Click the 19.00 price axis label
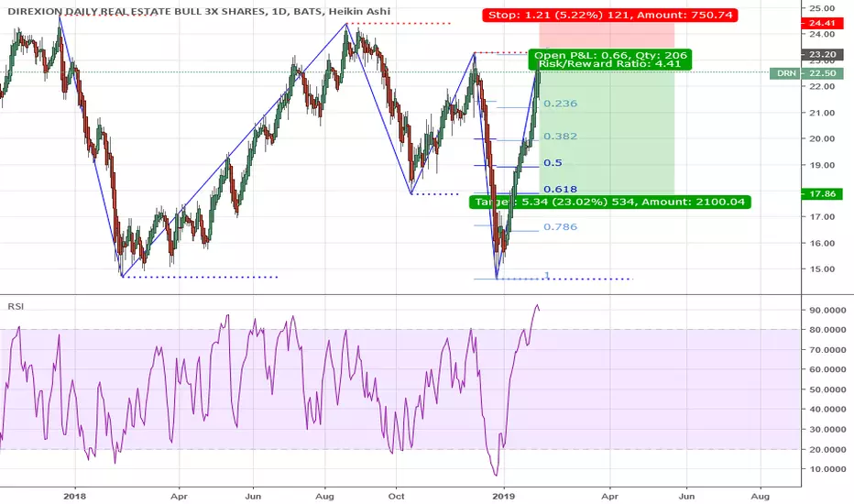This screenshot has width=854, height=504. coord(822,165)
